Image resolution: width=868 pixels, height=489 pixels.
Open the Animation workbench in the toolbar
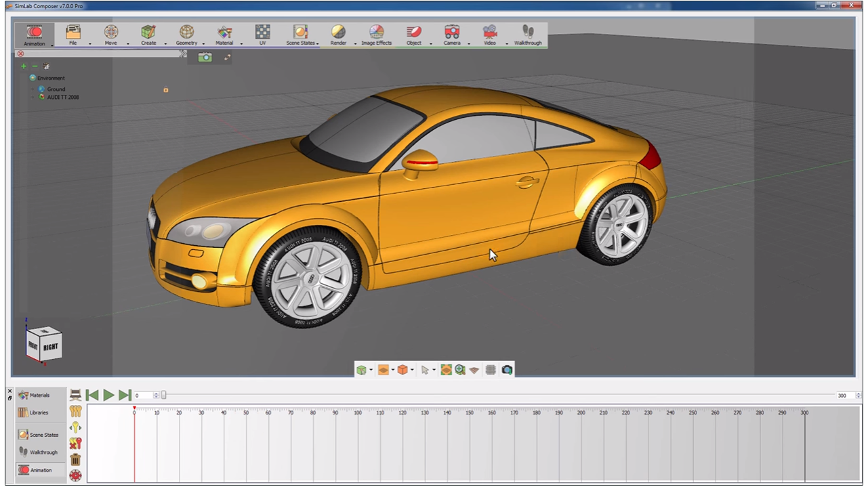tap(35, 35)
